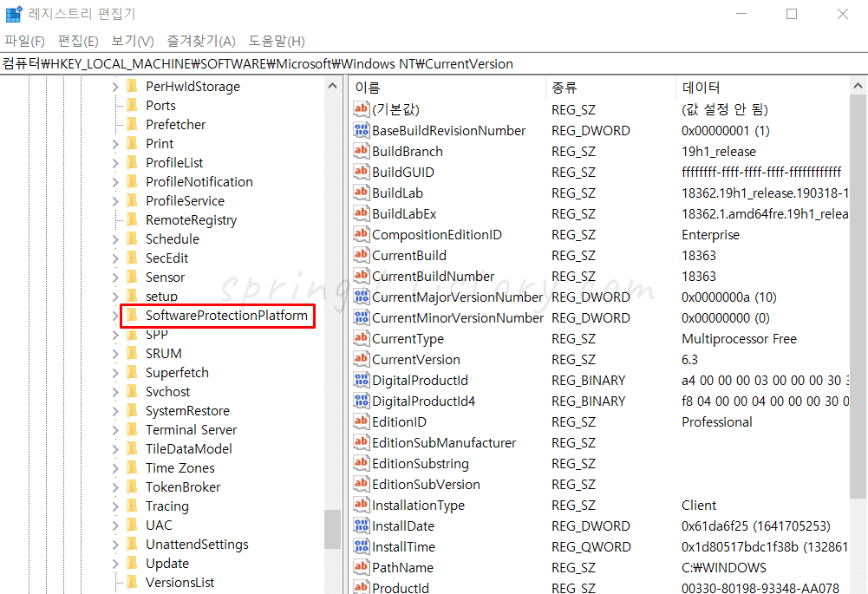The height and width of the screenshot is (594, 868).
Task: Expand the TokenBroker key
Action: [x=115, y=487]
